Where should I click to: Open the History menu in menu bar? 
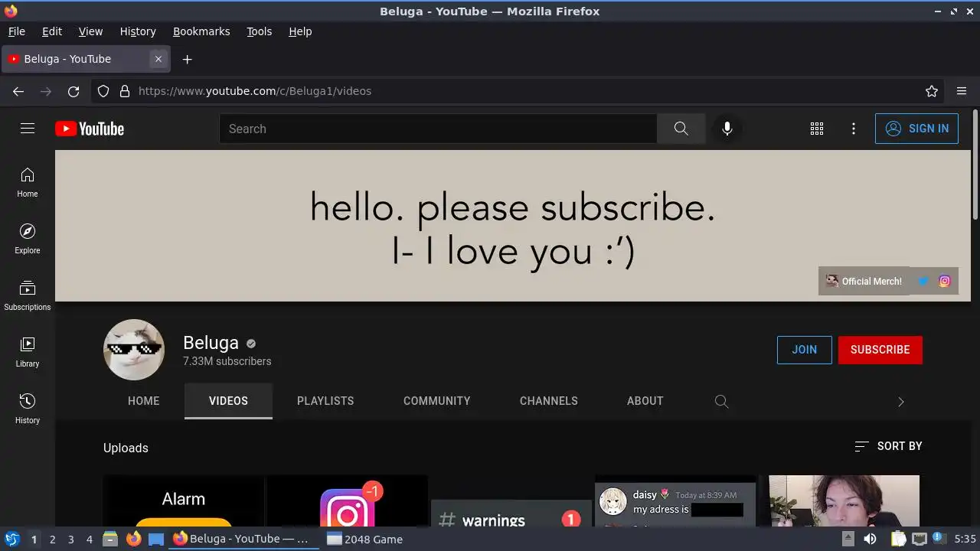click(x=138, y=31)
